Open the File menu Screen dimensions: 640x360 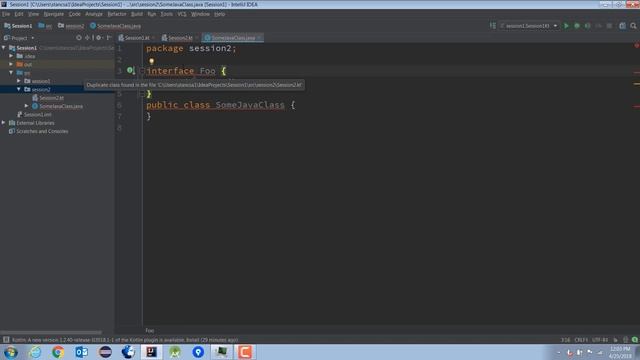(6, 14)
